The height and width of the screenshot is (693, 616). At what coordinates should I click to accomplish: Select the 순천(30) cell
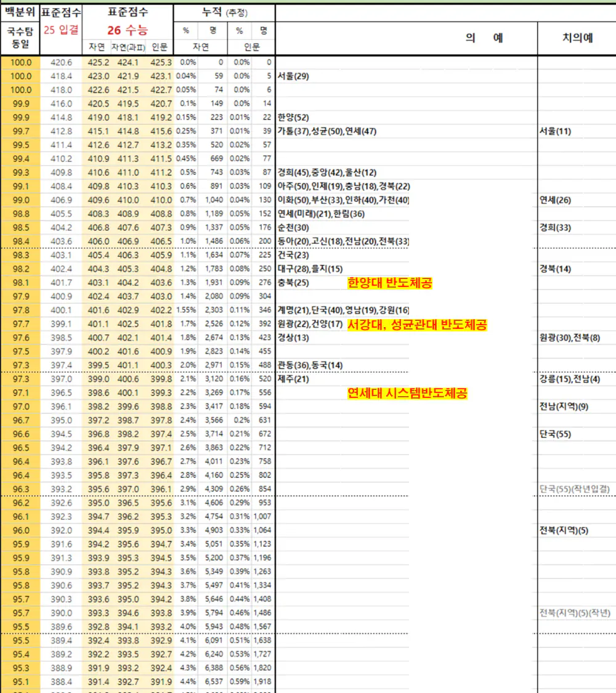[293, 227]
